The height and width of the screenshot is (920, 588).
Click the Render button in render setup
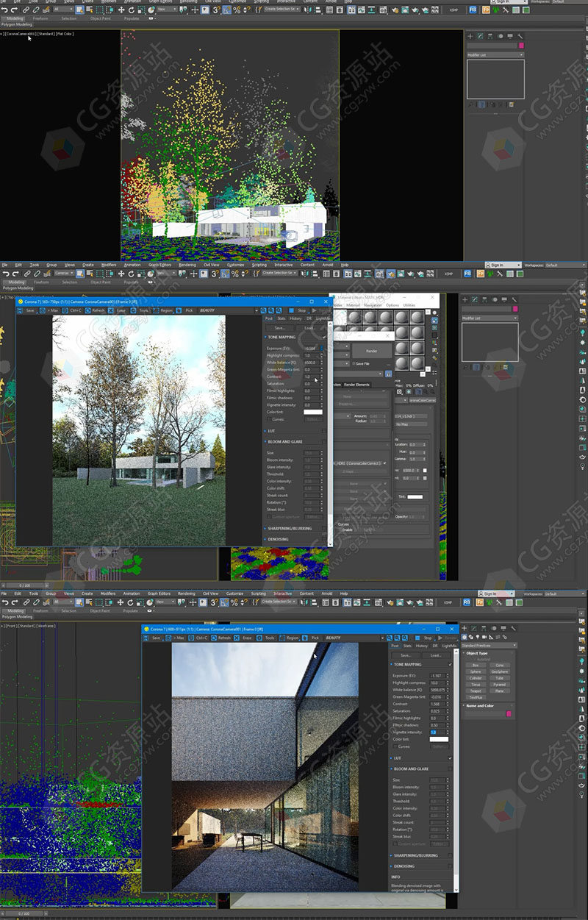(x=372, y=351)
